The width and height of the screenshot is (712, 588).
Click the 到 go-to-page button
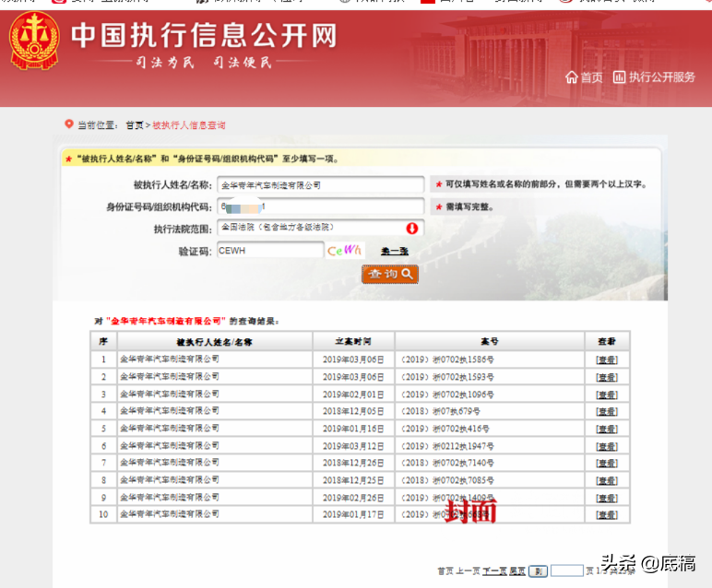pos(538,571)
